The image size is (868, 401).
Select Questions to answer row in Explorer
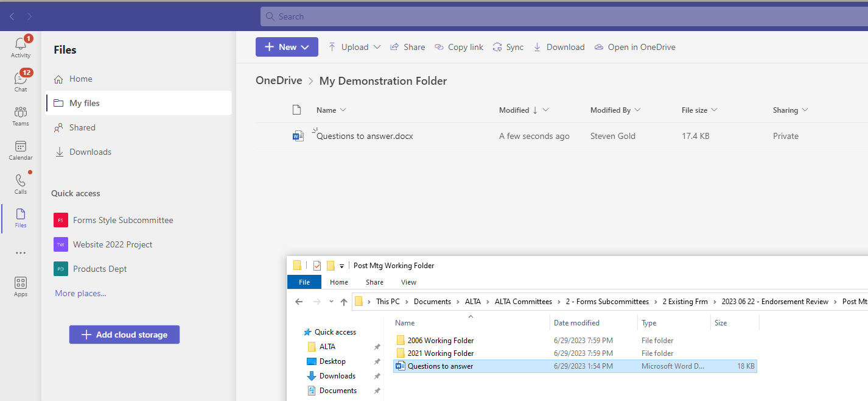pos(575,366)
